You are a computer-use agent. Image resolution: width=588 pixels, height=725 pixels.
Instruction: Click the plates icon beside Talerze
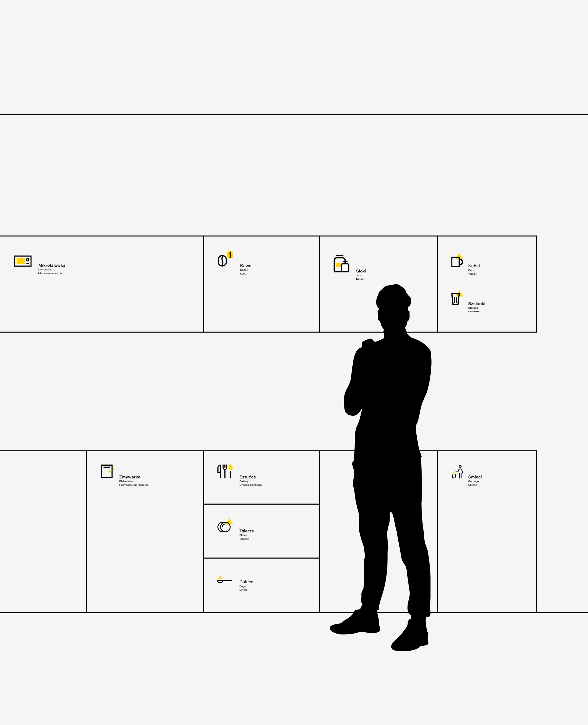tap(225, 526)
